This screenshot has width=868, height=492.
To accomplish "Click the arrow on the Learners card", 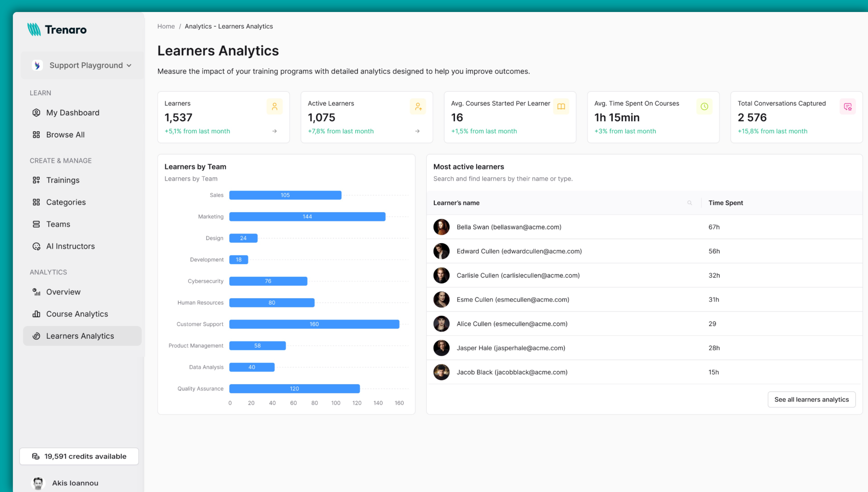I will (274, 131).
